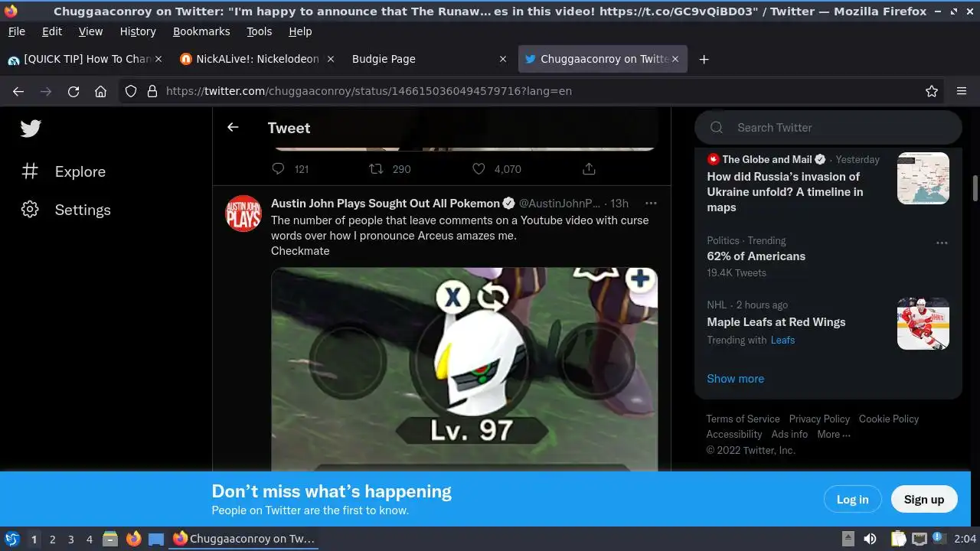The height and width of the screenshot is (551, 980).
Task: Go back using the Tweet back arrow
Action: [233, 127]
